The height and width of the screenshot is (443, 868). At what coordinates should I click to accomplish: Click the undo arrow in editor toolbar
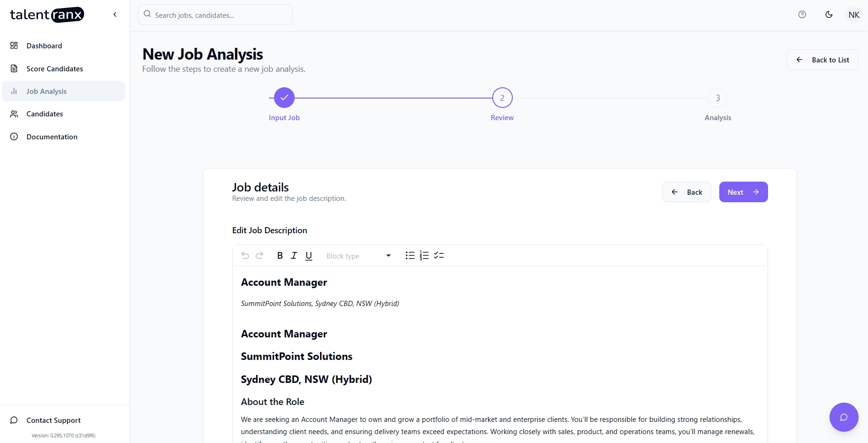click(245, 255)
